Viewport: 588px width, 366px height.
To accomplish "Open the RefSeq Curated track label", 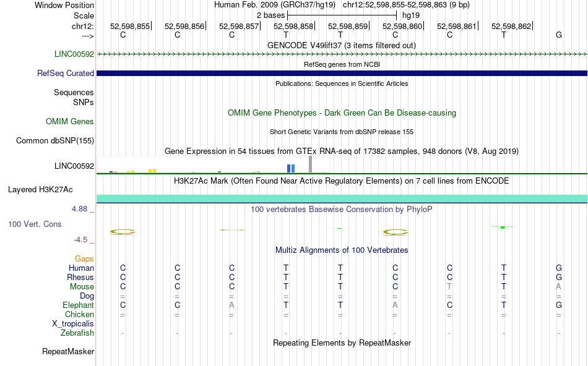I will click(x=66, y=73).
